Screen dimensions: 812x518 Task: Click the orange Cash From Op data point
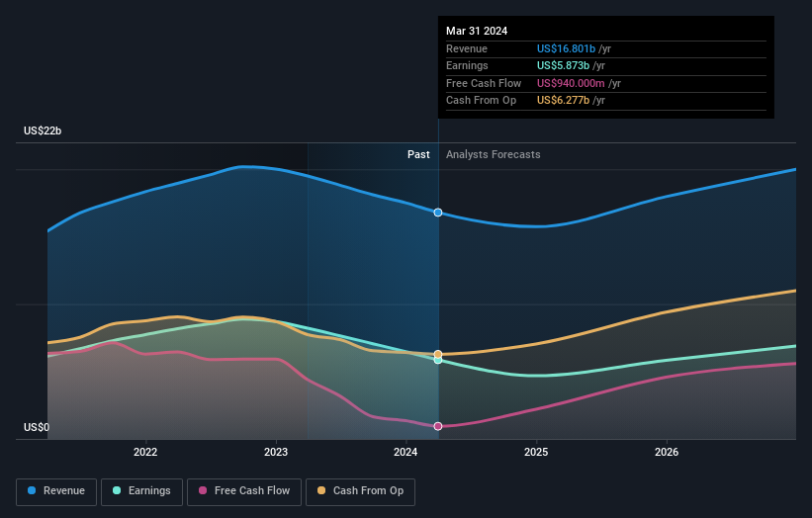pyautogui.click(x=438, y=354)
